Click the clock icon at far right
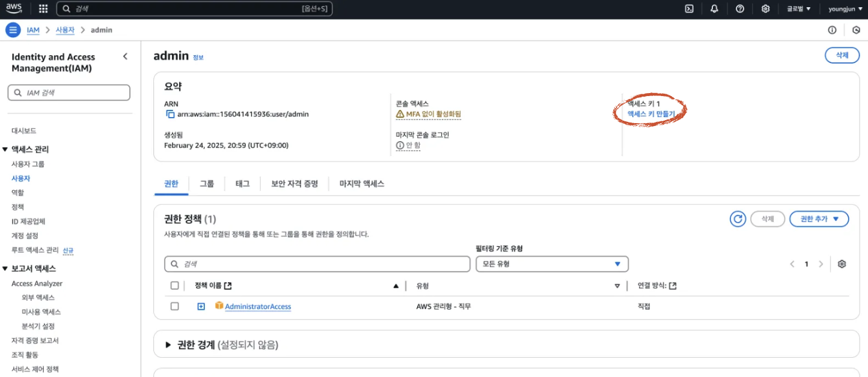 (x=857, y=30)
